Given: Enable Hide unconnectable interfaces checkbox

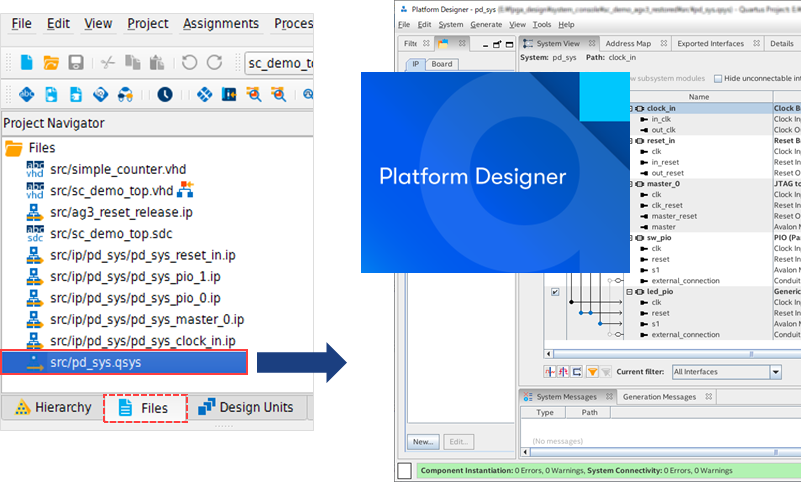Looking at the screenshot, I should pos(719,78).
